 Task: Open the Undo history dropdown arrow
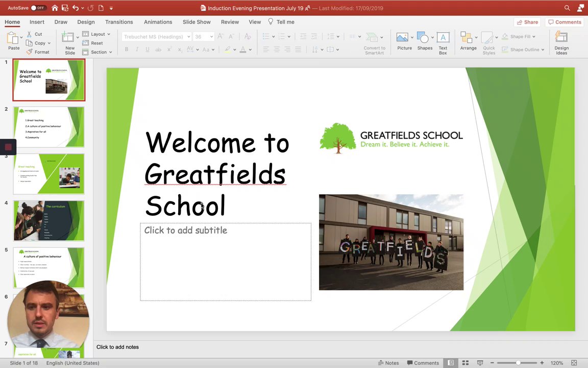coord(83,8)
